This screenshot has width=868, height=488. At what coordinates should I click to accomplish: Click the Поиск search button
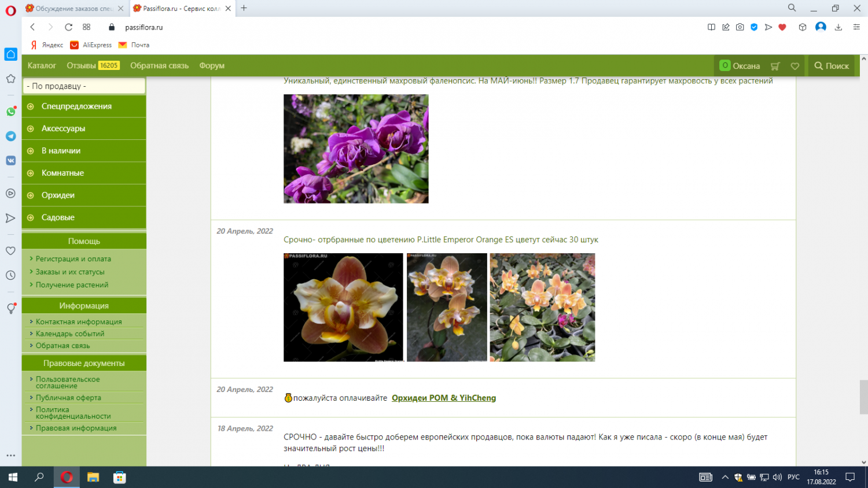[832, 66]
